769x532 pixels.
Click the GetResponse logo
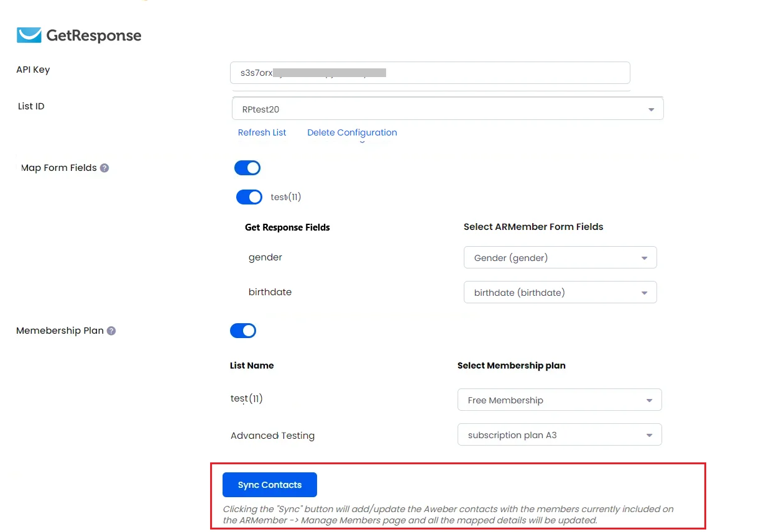(79, 35)
